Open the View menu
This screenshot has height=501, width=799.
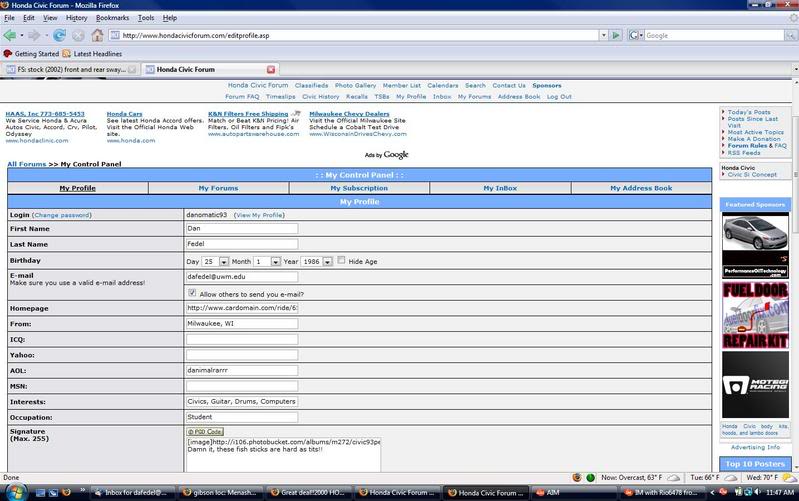click(50, 18)
